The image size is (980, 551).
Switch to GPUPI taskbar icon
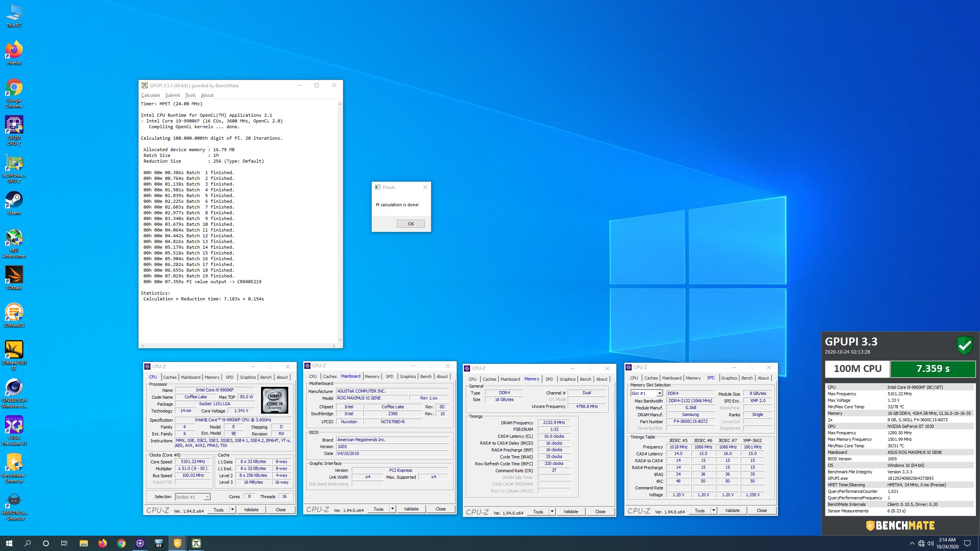[196, 543]
